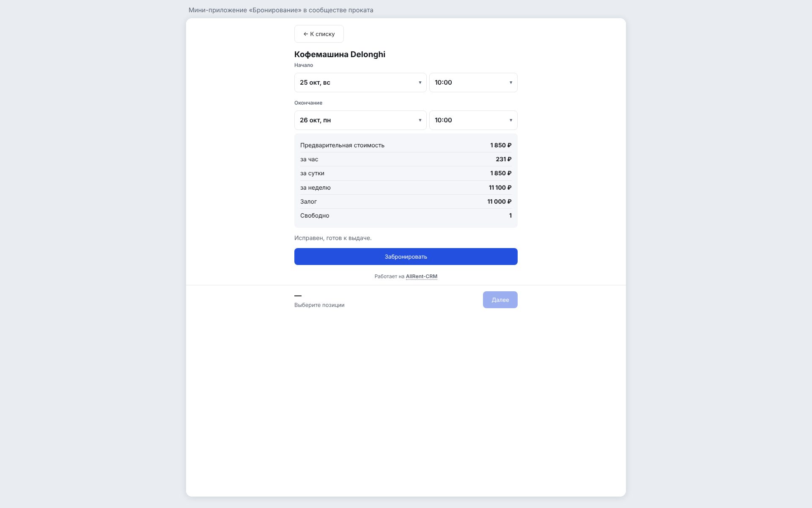Open the AllRent-CRM link
The width and height of the screenshot is (812, 508).
[x=422, y=276]
